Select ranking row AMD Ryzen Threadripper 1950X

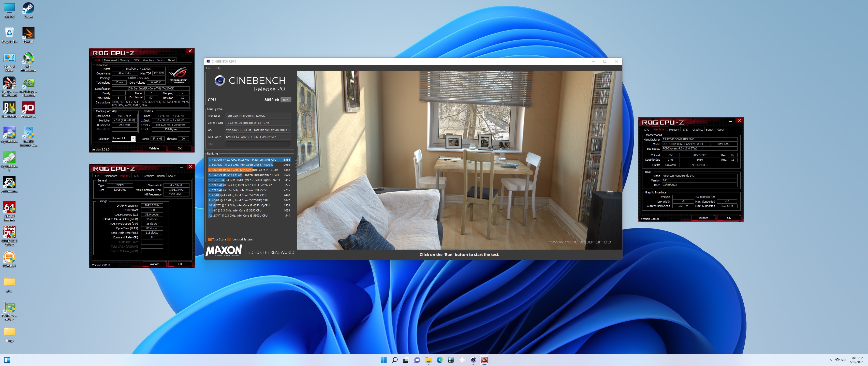coord(249,175)
